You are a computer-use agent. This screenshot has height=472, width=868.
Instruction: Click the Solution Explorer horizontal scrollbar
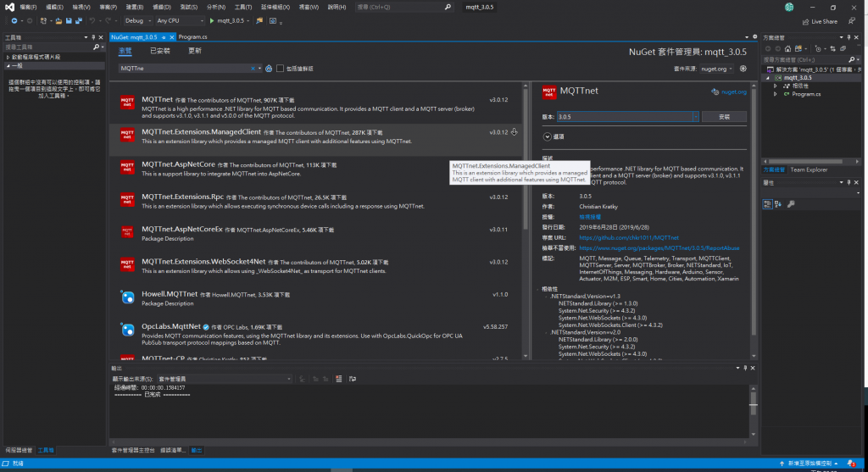pyautogui.click(x=806, y=162)
